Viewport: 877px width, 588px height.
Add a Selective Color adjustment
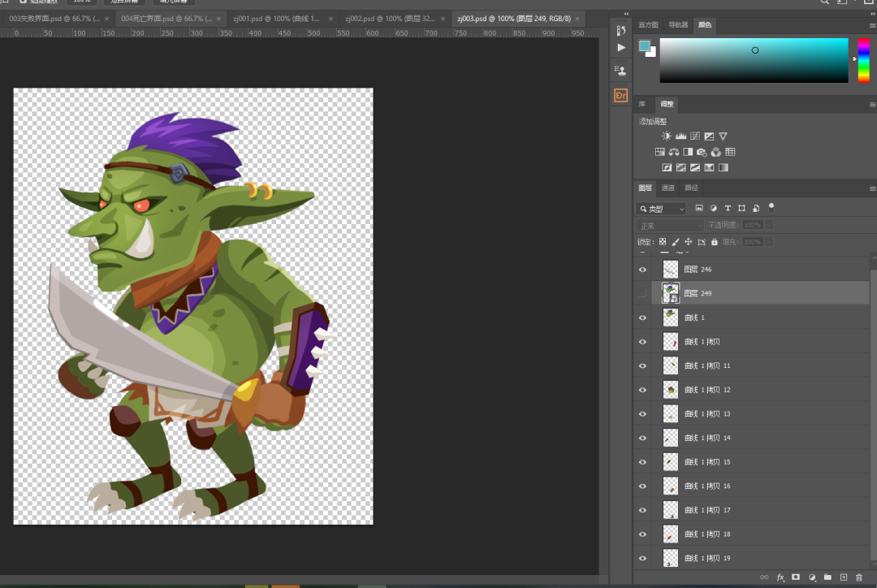[709, 167]
